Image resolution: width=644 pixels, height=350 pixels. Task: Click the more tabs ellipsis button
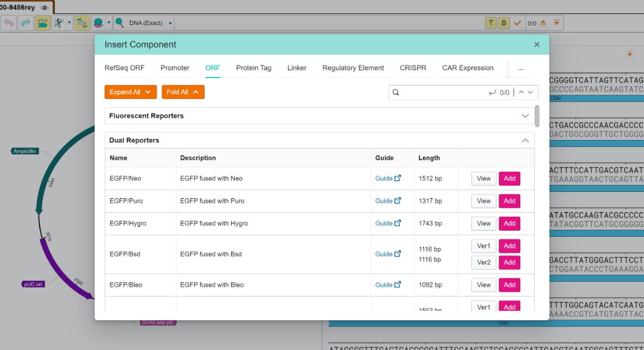[x=521, y=69]
